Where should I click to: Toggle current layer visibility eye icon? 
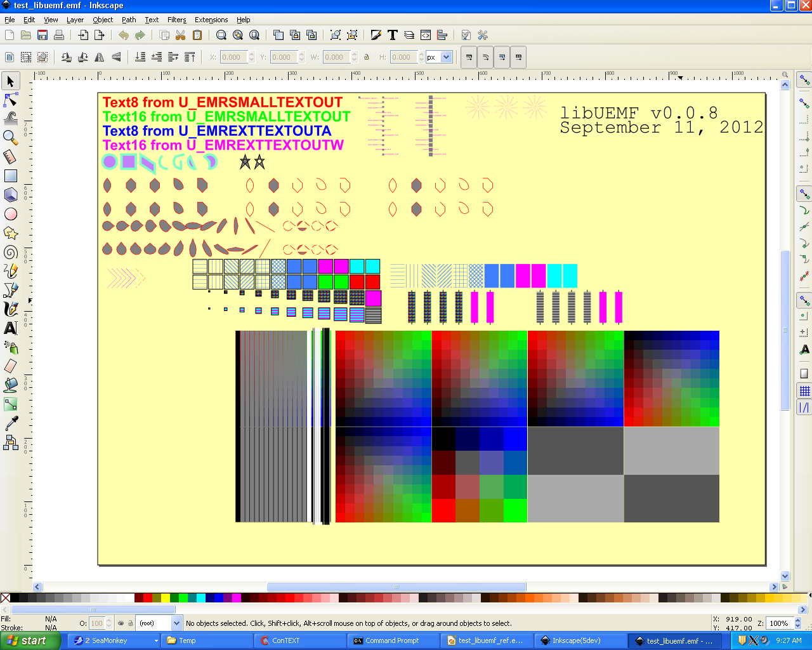click(121, 623)
